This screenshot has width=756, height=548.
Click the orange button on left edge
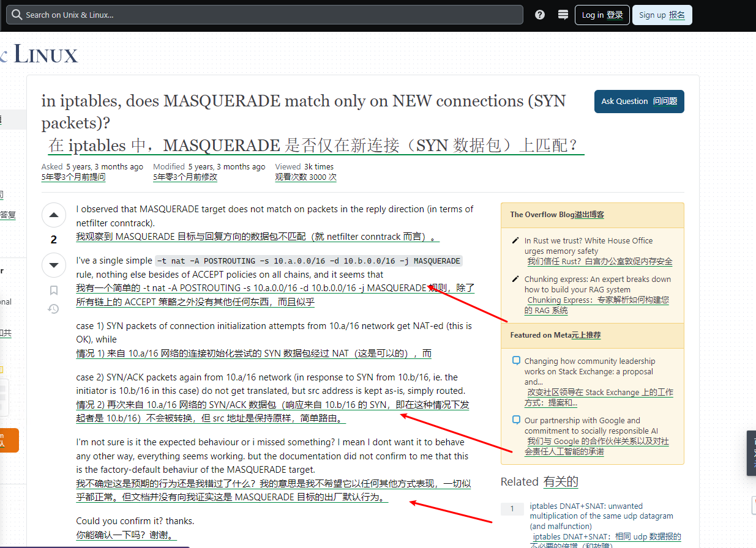(9, 440)
